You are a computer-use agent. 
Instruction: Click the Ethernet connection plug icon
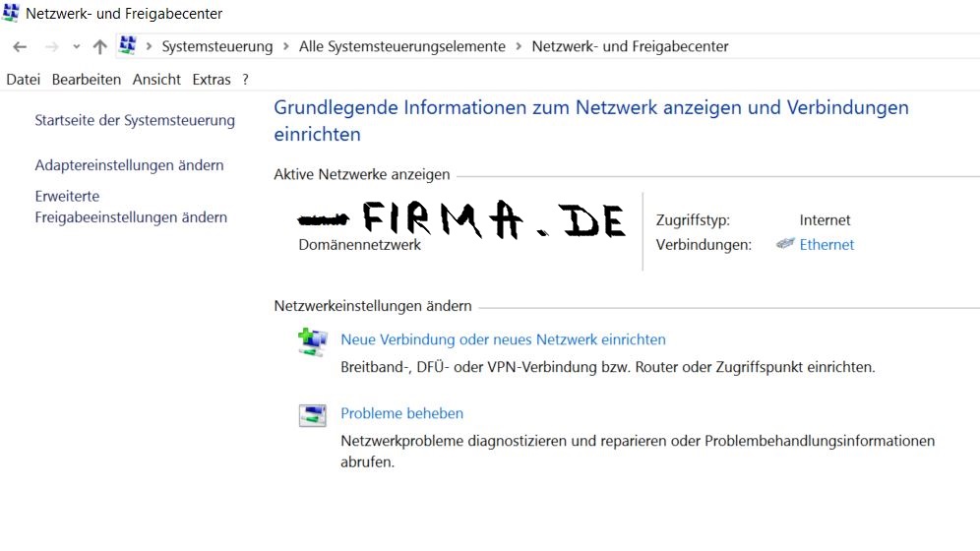[x=785, y=244]
